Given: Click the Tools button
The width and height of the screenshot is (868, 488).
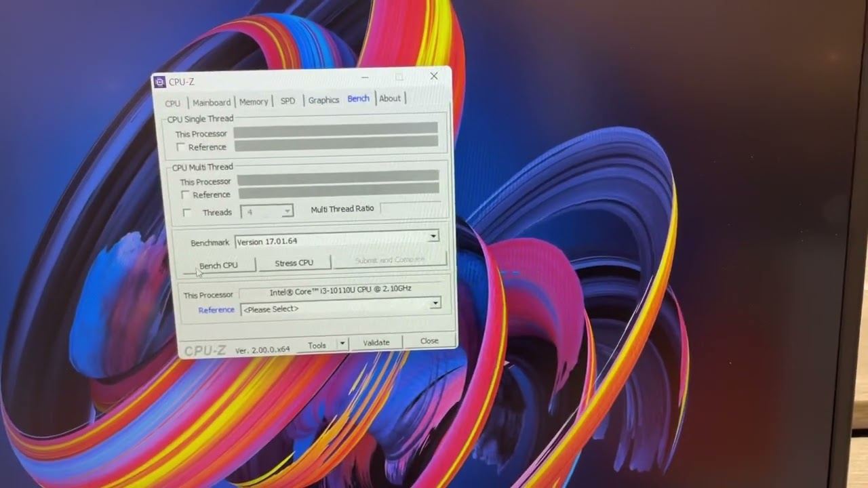Looking at the screenshot, I should [x=317, y=346].
